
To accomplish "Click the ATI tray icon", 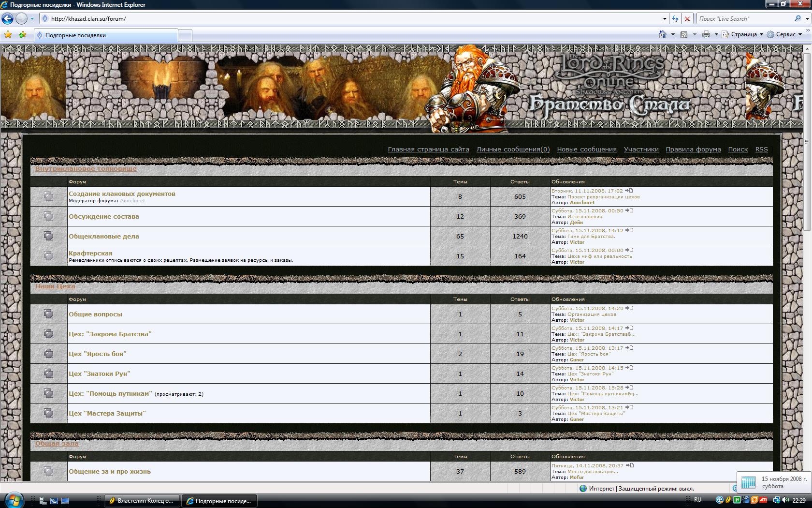I will point(763,500).
